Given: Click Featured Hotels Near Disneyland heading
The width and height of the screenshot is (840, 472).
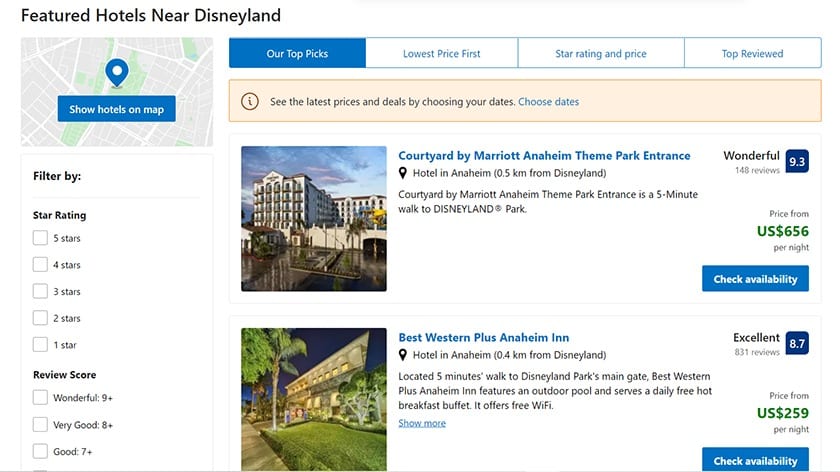Looking at the screenshot, I should tap(151, 15).
